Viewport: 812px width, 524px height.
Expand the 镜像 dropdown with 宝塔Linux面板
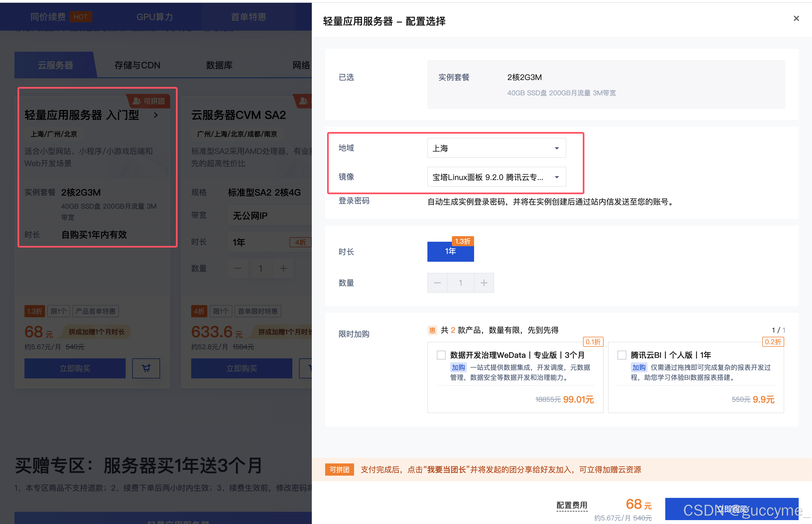[x=496, y=177]
